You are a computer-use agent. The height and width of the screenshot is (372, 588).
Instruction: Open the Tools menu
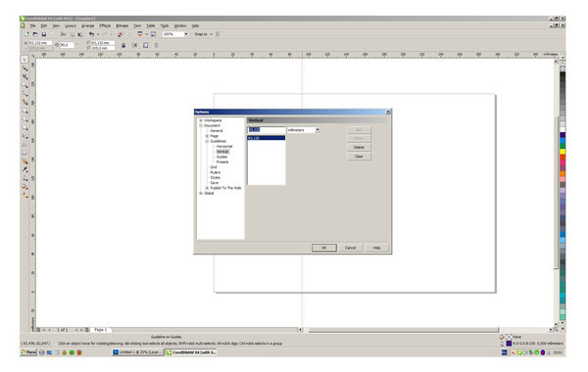pos(165,25)
